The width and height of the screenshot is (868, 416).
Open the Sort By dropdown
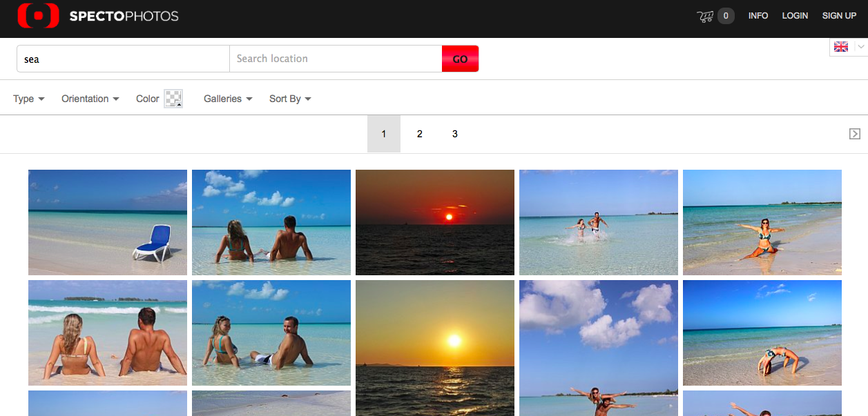tap(290, 99)
